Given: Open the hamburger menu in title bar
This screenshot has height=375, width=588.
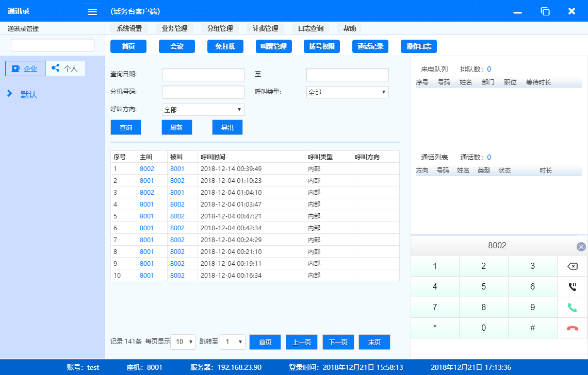Looking at the screenshot, I should 92,12.
